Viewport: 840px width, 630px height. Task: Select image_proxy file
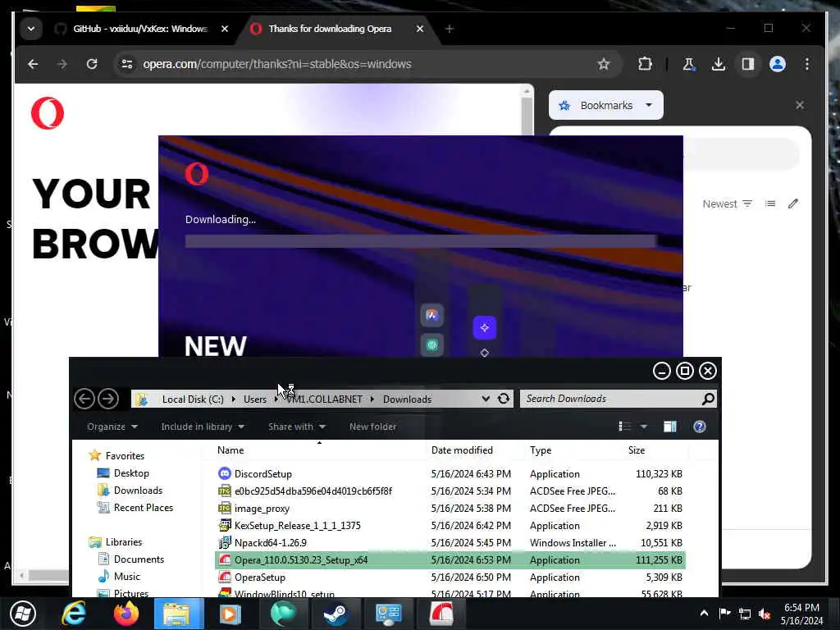[x=449, y=509]
